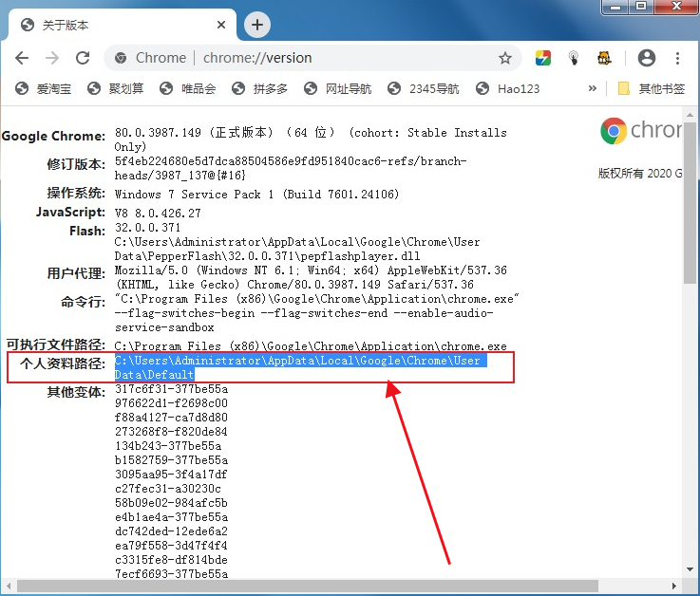Go back to the previous page

(x=22, y=58)
